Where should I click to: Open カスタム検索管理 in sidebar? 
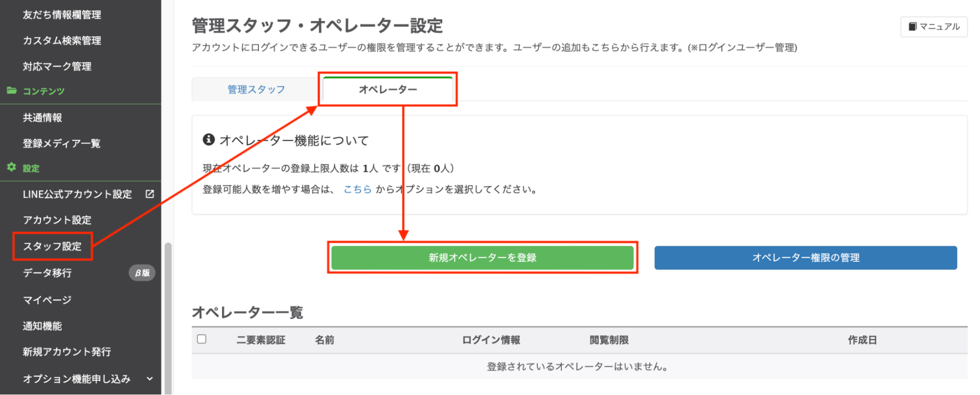point(62,41)
